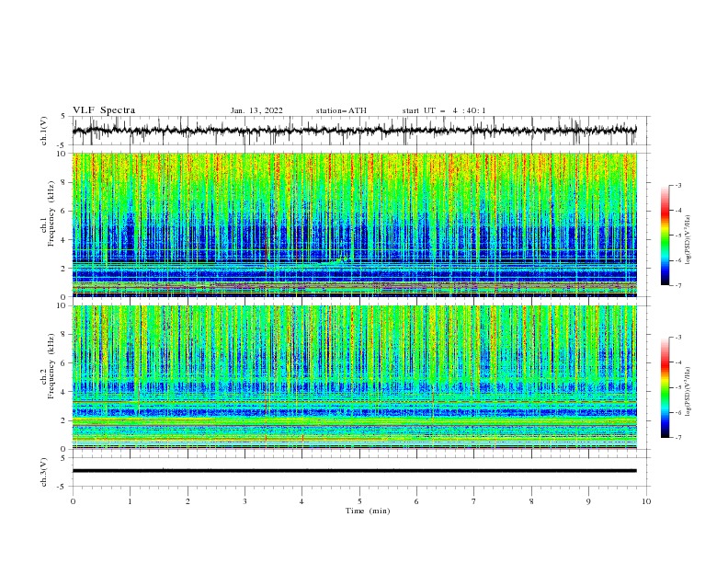This screenshot has height=563, width=728.
Task: Click the 'start UT = 4:40:1' label
Action: [444, 110]
